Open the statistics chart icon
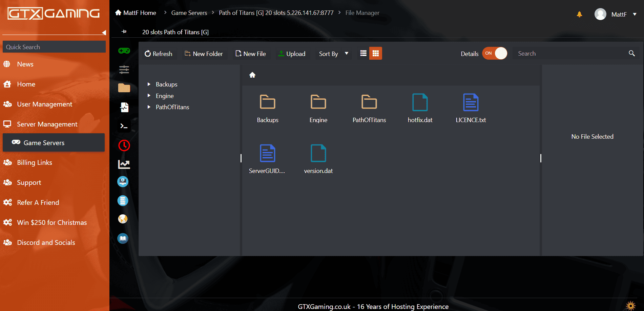Image resolution: width=644 pixels, height=311 pixels. (124, 164)
